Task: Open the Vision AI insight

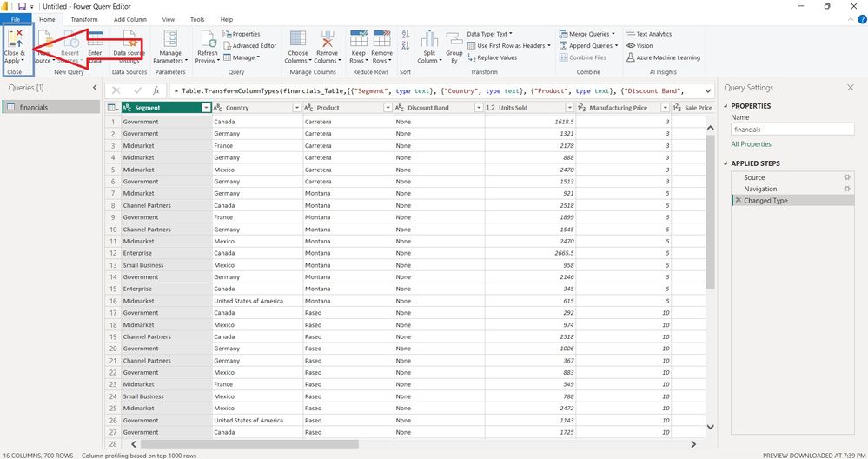Action: coord(639,45)
